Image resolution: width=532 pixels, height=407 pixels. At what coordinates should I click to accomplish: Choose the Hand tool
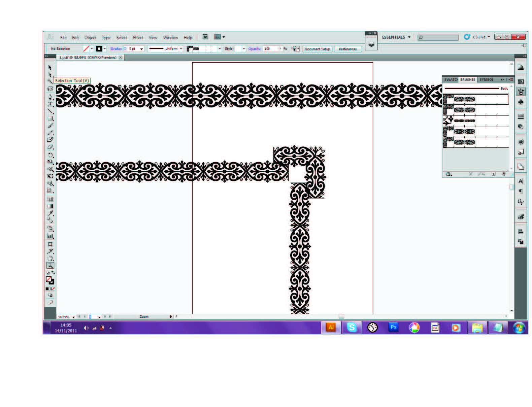[50, 258]
